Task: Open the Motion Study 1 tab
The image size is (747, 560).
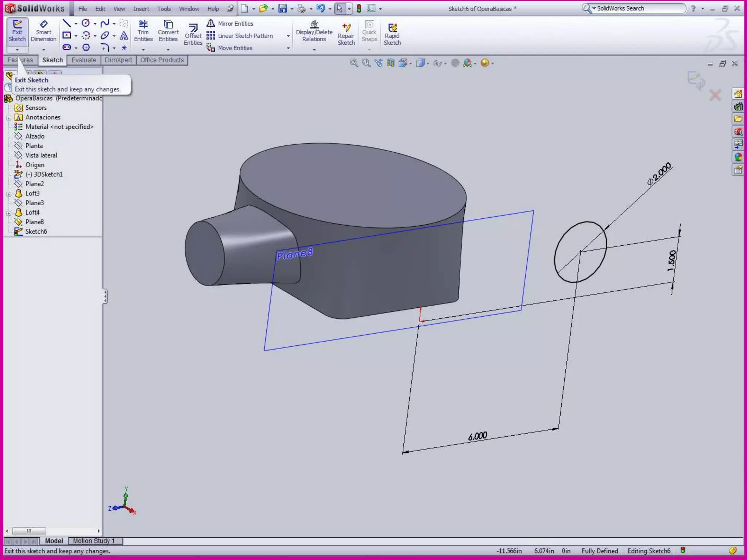Action: point(94,541)
